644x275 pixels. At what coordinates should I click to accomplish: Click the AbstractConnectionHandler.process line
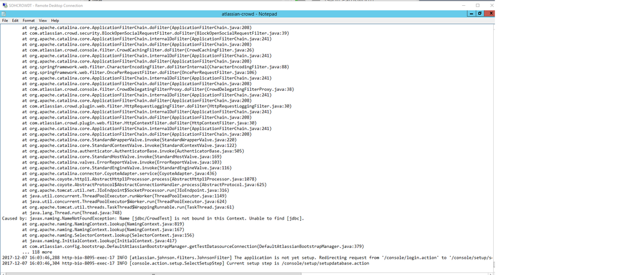pos(144,185)
